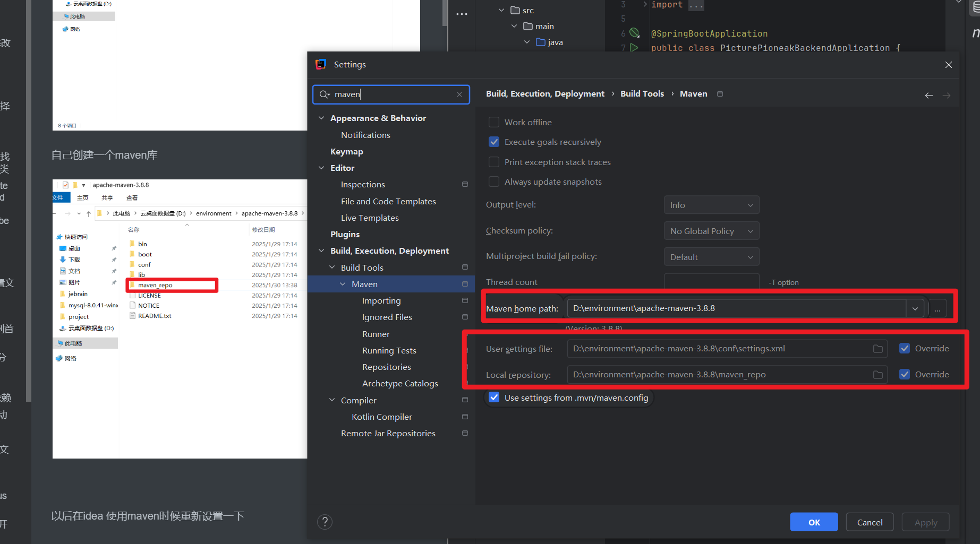Click the Apply button
This screenshot has height=544, width=980.
point(925,522)
